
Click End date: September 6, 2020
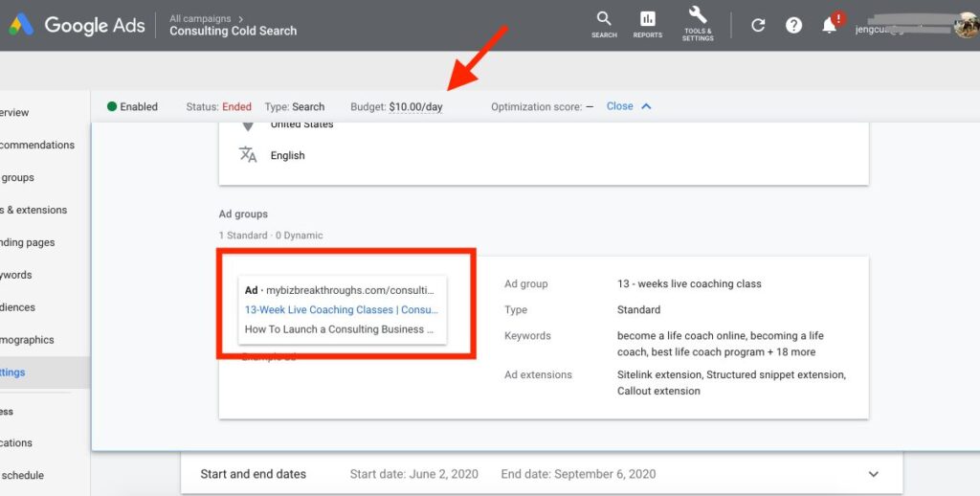578,474
